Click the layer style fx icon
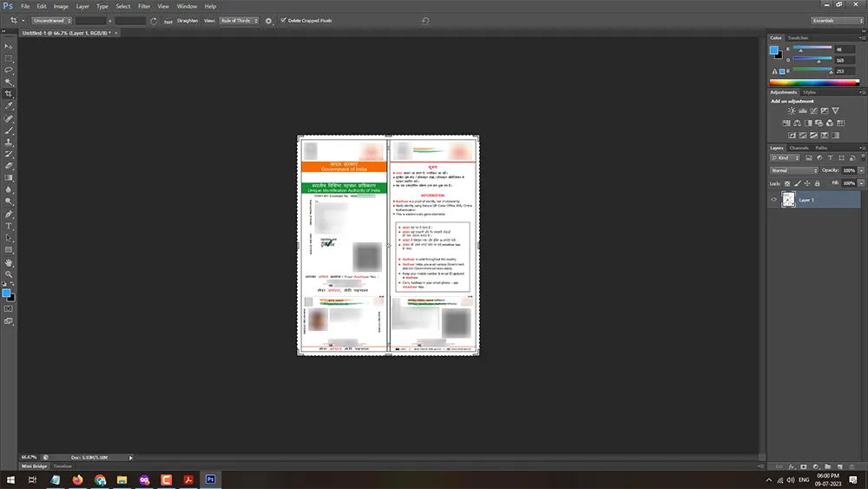This screenshot has width=868, height=489. click(x=792, y=466)
